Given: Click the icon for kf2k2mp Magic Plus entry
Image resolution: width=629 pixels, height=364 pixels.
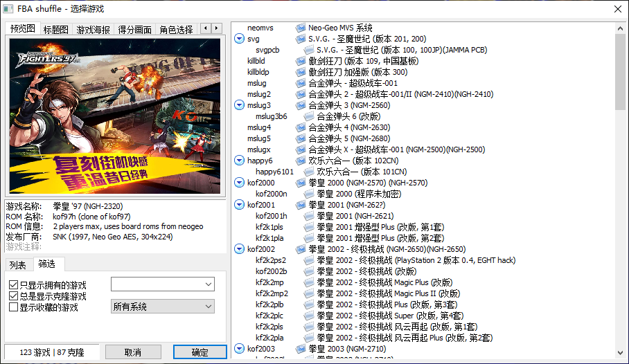Looking at the screenshot, I should coord(309,282).
